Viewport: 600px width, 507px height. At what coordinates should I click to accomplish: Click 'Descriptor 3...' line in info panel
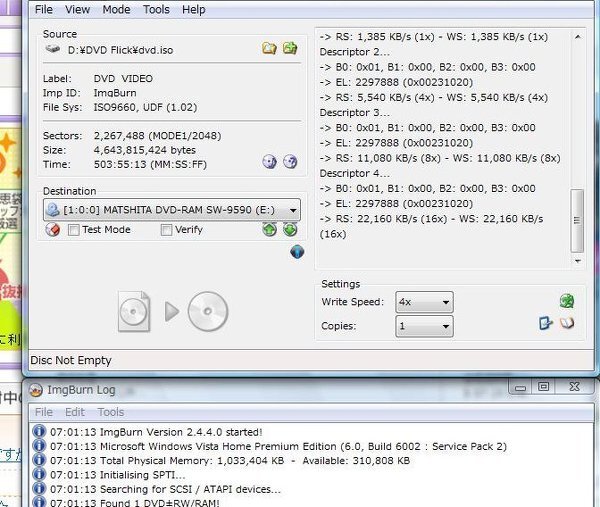point(355,112)
